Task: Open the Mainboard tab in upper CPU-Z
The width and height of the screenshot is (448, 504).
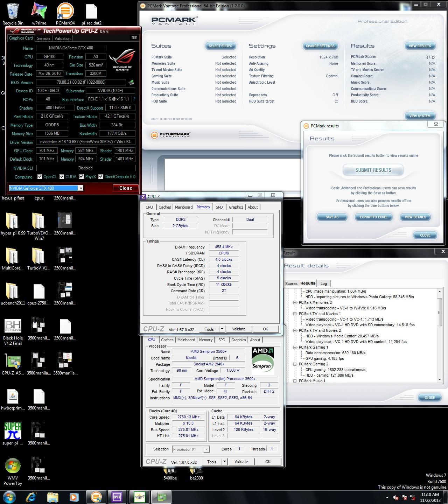Action: coord(184,207)
